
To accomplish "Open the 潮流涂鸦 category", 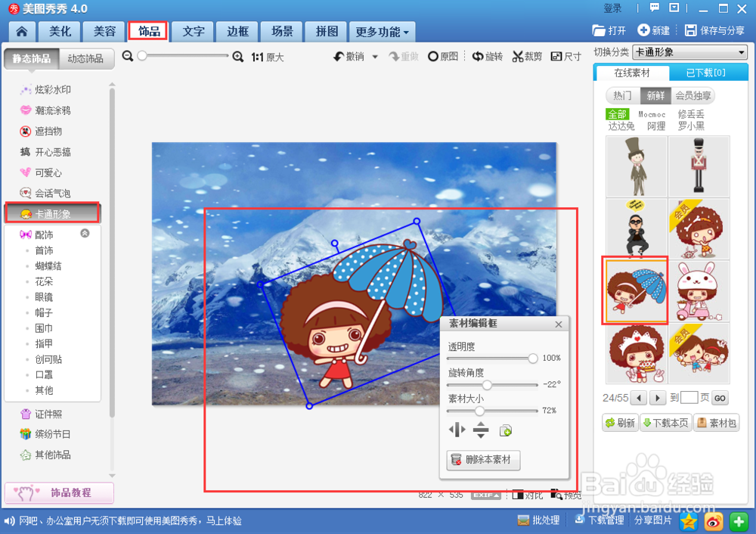I will 52,110.
